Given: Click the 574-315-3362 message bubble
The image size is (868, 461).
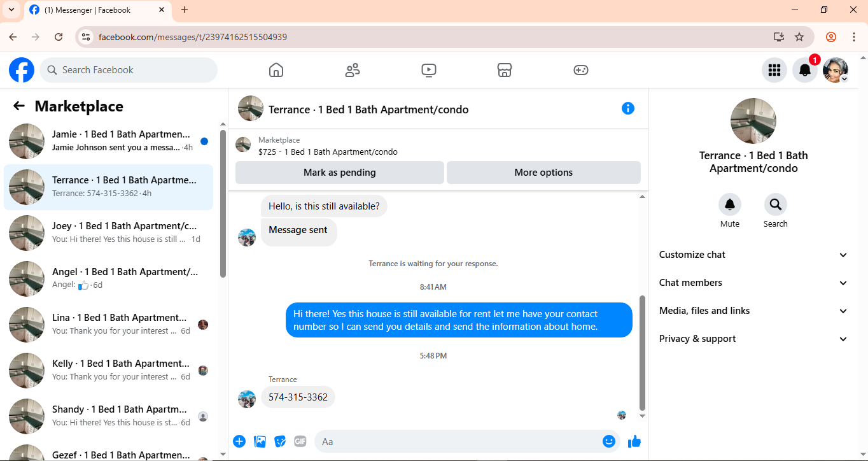Looking at the screenshot, I should tap(298, 397).
